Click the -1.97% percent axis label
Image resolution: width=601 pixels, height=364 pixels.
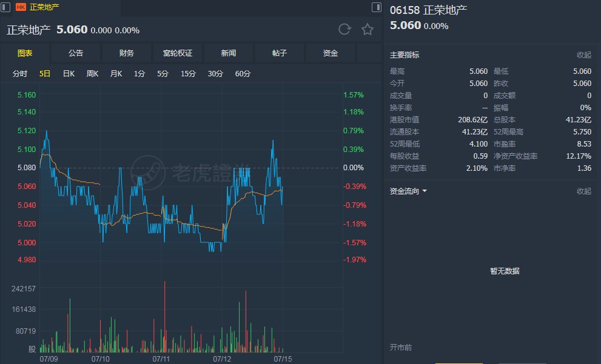[x=355, y=259]
